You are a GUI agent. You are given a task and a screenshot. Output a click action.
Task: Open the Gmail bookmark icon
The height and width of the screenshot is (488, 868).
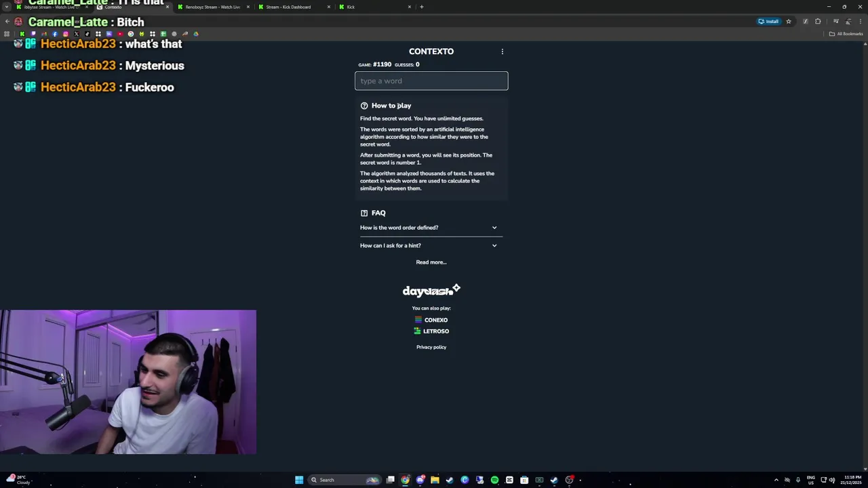click(x=44, y=34)
